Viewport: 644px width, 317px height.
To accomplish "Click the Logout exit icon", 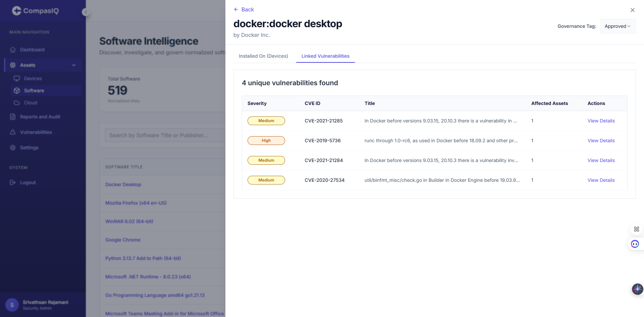I will coord(13,182).
